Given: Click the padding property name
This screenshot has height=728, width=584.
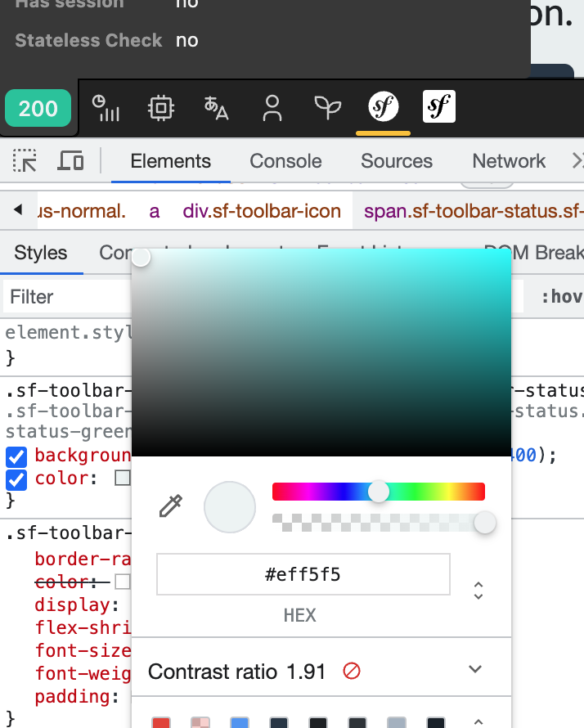Looking at the screenshot, I should pos(74,696).
